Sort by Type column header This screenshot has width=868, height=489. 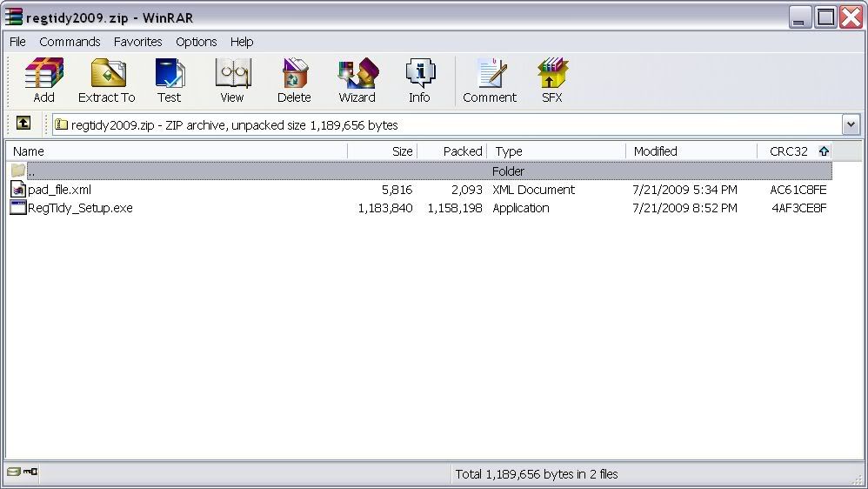click(x=557, y=151)
